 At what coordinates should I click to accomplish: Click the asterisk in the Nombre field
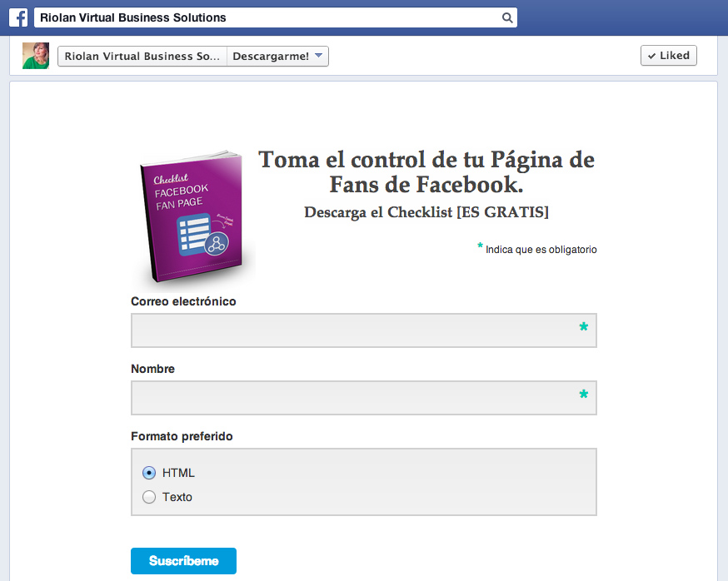[584, 395]
